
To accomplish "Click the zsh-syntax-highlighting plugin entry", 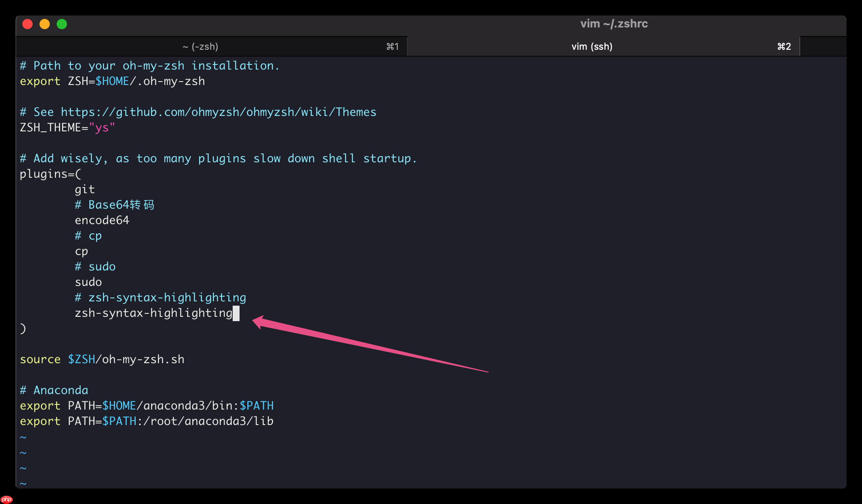I will click(153, 313).
